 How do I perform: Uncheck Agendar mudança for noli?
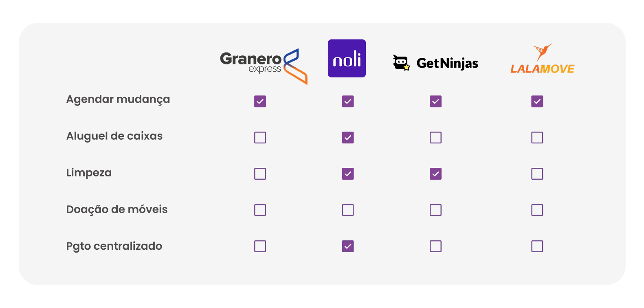pos(348,101)
